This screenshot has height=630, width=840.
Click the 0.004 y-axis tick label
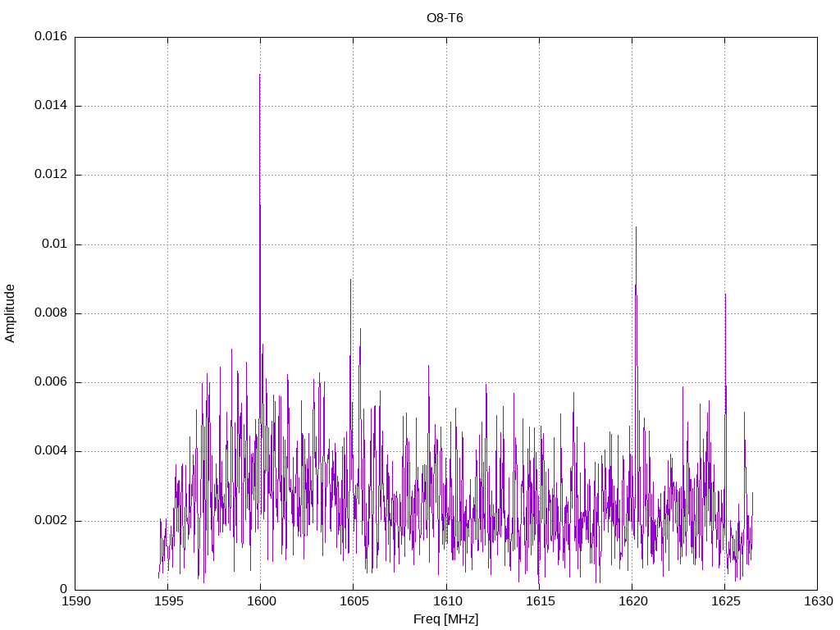tap(51, 451)
